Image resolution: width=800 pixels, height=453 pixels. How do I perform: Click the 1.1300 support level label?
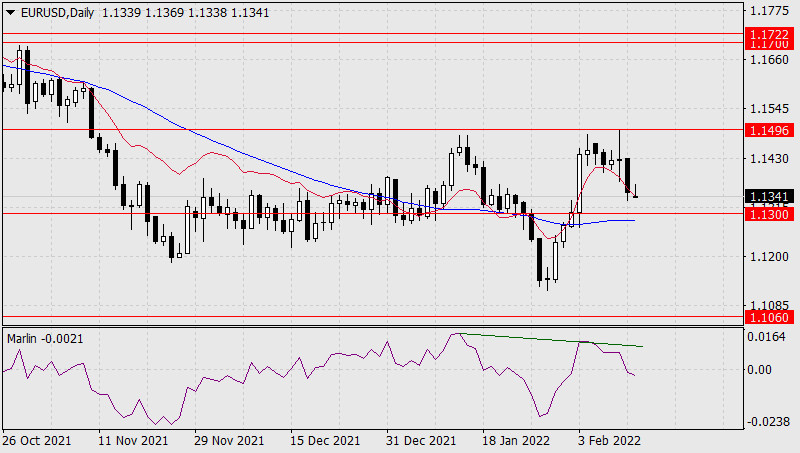tap(769, 214)
